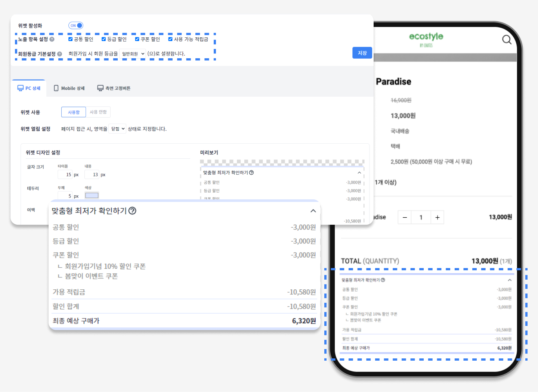Open the 닫힘 widget state dropdown
The width and height of the screenshot is (538, 392).
click(117, 129)
